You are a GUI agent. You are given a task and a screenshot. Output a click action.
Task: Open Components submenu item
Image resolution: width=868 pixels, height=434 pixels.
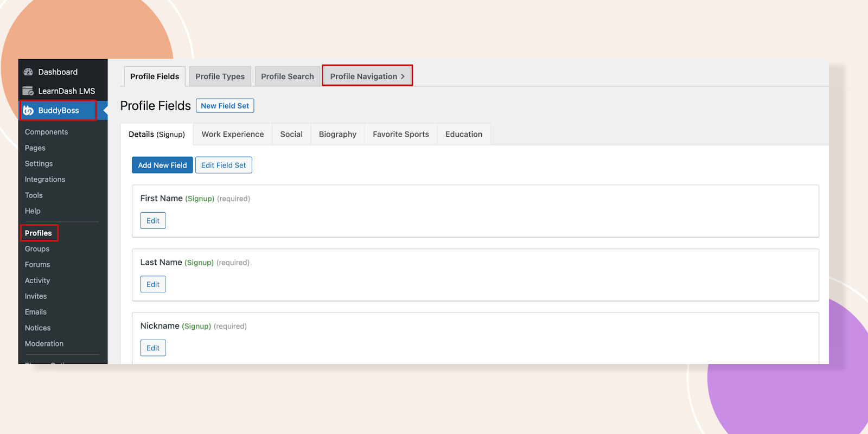[x=46, y=132]
